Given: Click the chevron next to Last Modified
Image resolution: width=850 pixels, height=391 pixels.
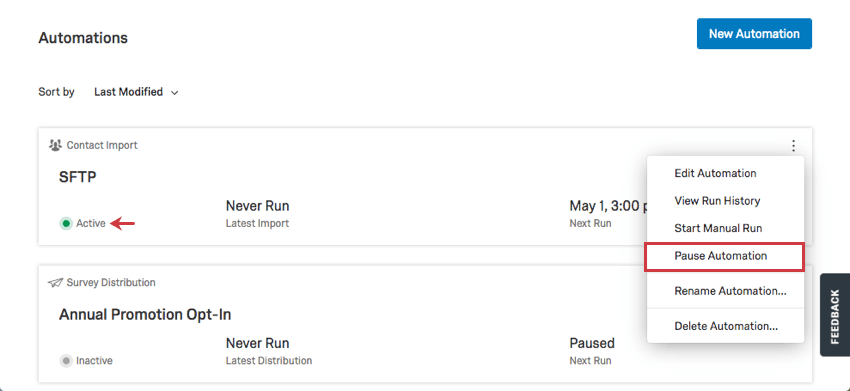Looking at the screenshot, I should pos(175,93).
